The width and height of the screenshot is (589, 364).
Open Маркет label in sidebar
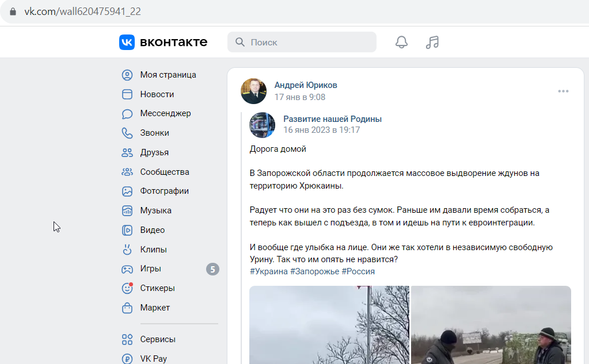(x=155, y=308)
